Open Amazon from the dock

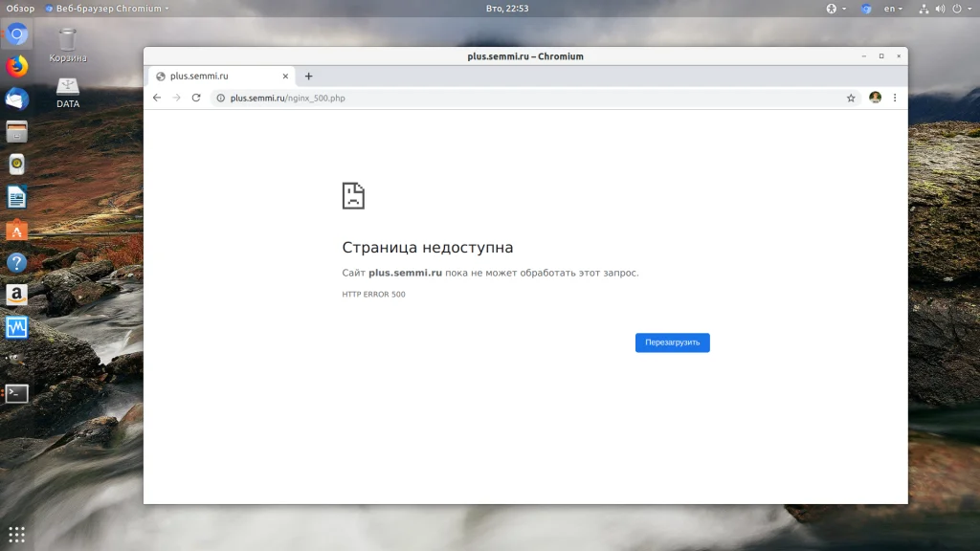17,295
